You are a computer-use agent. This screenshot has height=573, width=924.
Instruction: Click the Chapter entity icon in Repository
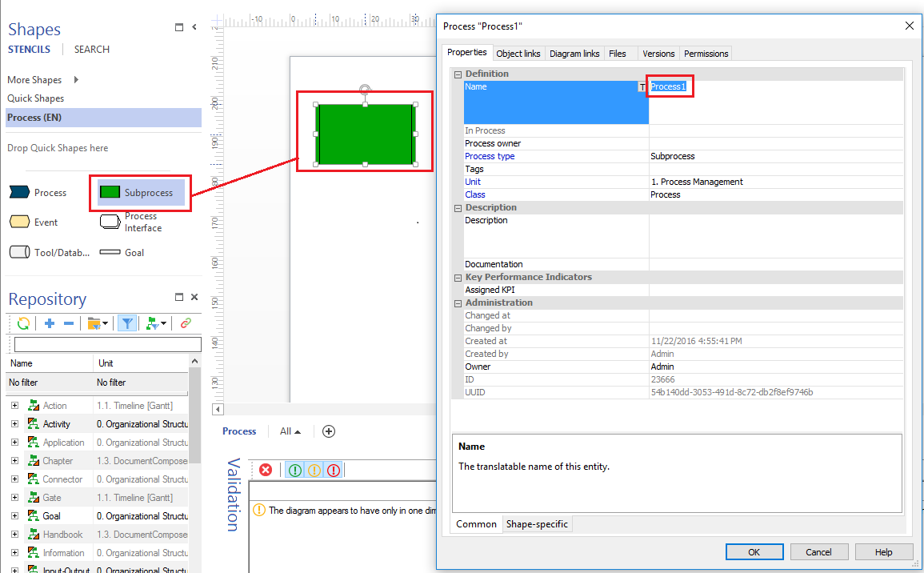(x=34, y=460)
